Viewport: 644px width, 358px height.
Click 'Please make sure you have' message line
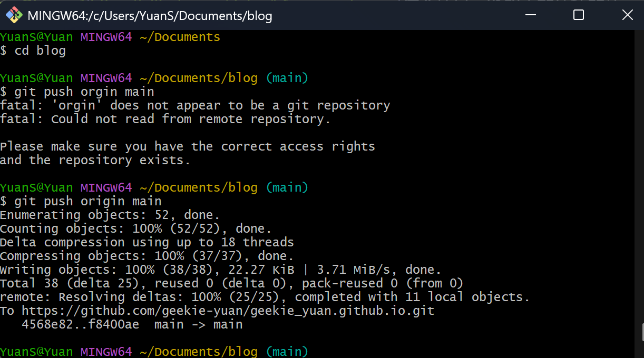click(x=187, y=147)
